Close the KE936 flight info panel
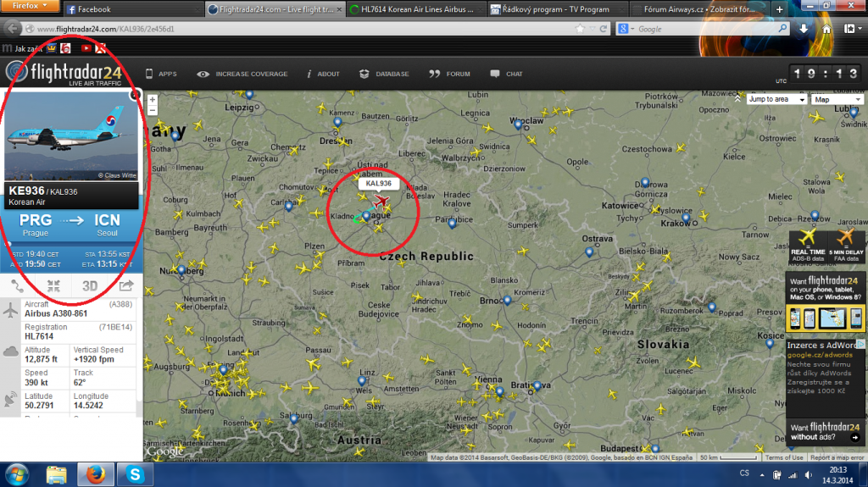The image size is (868, 487). click(x=135, y=97)
